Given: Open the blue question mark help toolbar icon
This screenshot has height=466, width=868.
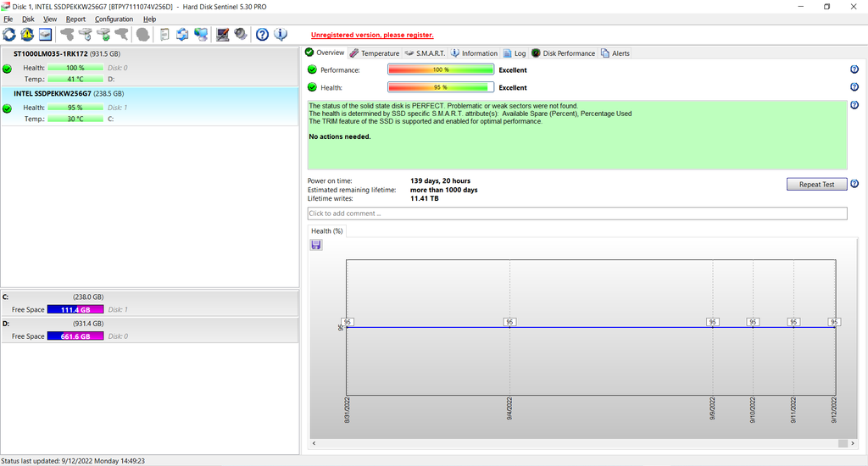Looking at the screenshot, I should (x=262, y=35).
